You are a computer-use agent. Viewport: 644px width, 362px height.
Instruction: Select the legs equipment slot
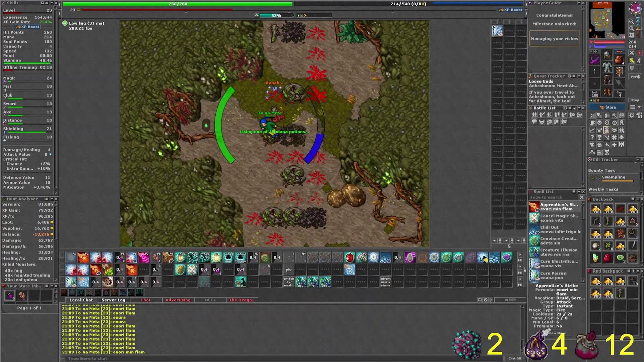click(x=607, y=79)
